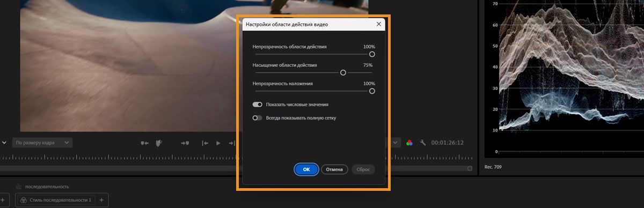The image size is (644, 208).
Task: Click the RGB color circles icon
Action: click(x=409, y=143)
